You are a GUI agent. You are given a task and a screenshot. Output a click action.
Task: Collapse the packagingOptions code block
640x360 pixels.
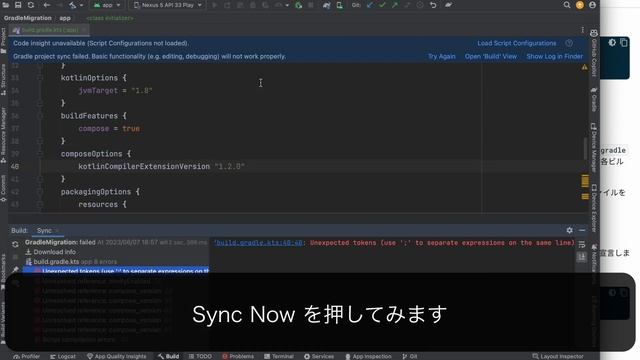coord(40,192)
